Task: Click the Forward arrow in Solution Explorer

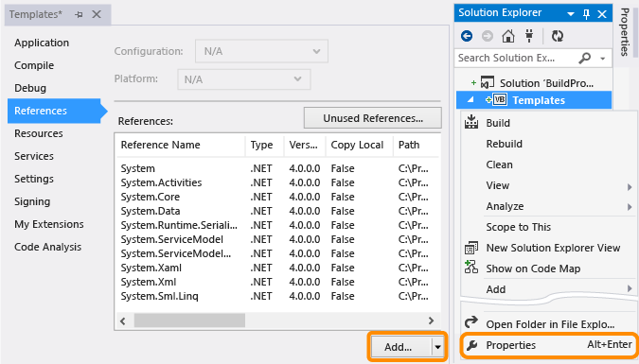Action: click(487, 36)
